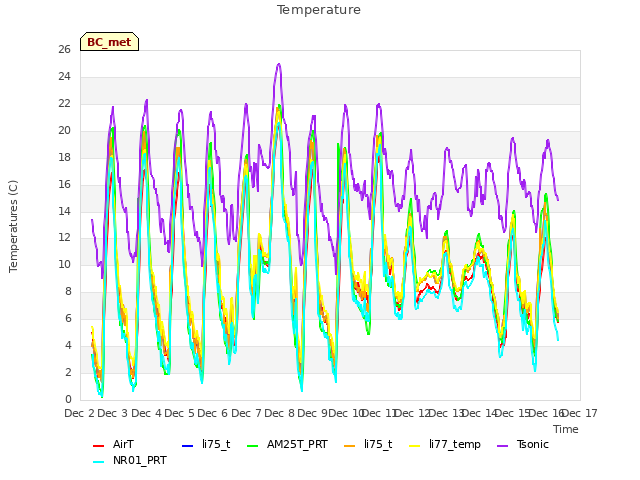Click the purple Tsonic legend swatch

click(502, 446)
